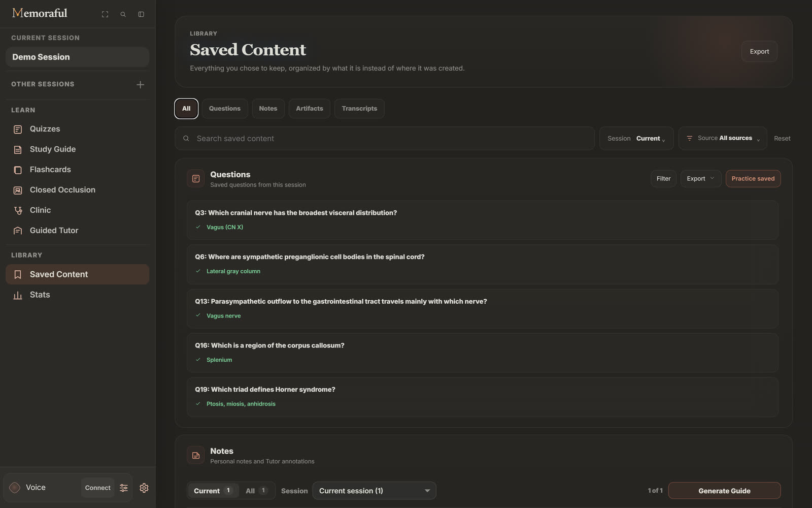Click the Guided Tutor icon
The width and height of the screenshot is (812, 508).
(x=18, y=231)
